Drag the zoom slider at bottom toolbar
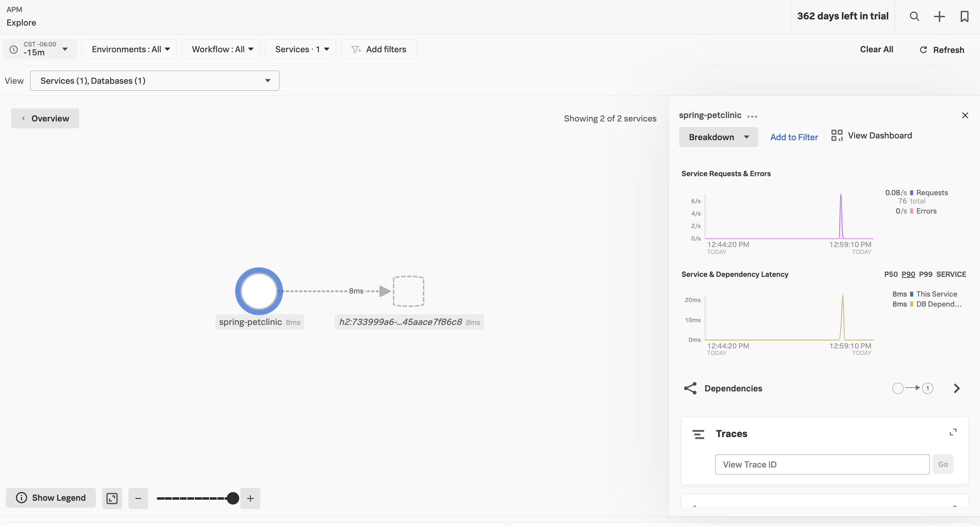The image size is (980, 526). [x=233, y=498]
